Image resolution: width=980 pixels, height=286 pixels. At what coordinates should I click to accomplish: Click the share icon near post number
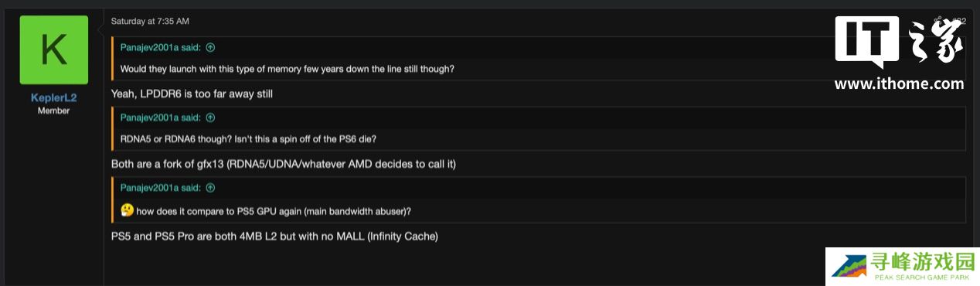click(x=938, y=21)
